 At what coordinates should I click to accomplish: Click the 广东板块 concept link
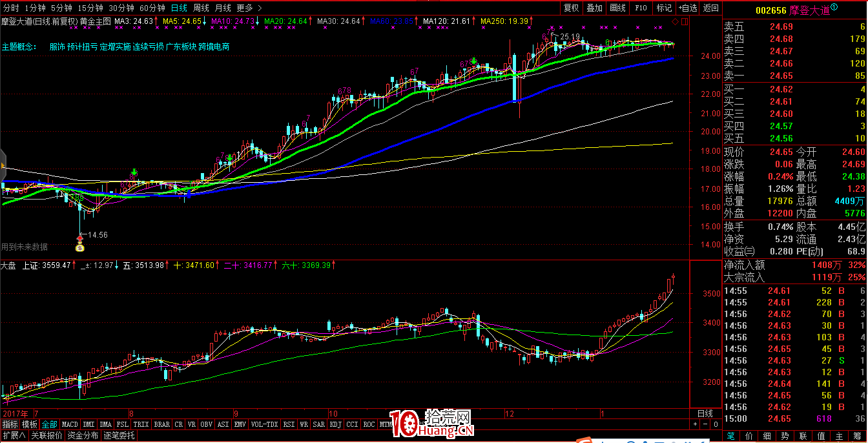181,47
